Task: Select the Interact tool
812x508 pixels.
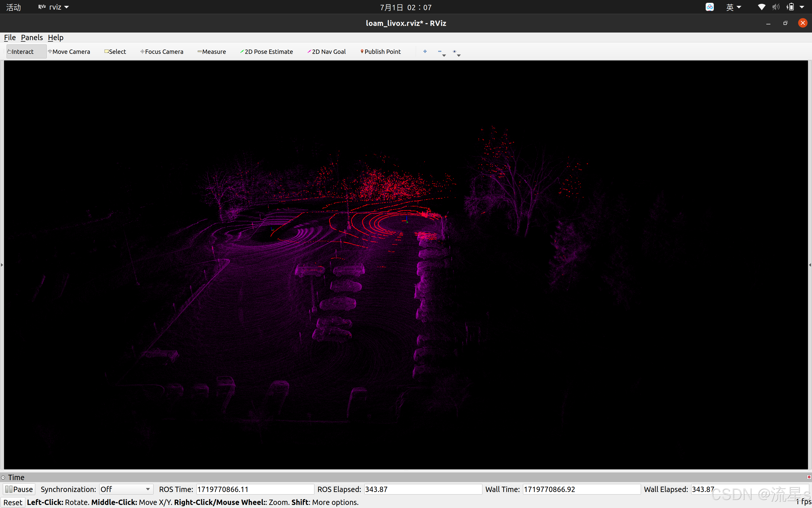Action: (26, 51)
